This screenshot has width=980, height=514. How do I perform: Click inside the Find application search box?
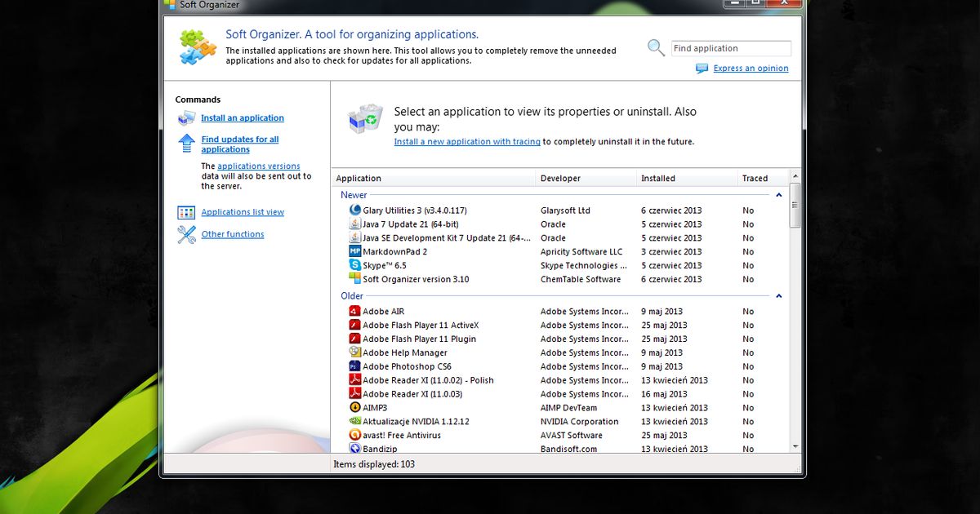click(729, 48)
